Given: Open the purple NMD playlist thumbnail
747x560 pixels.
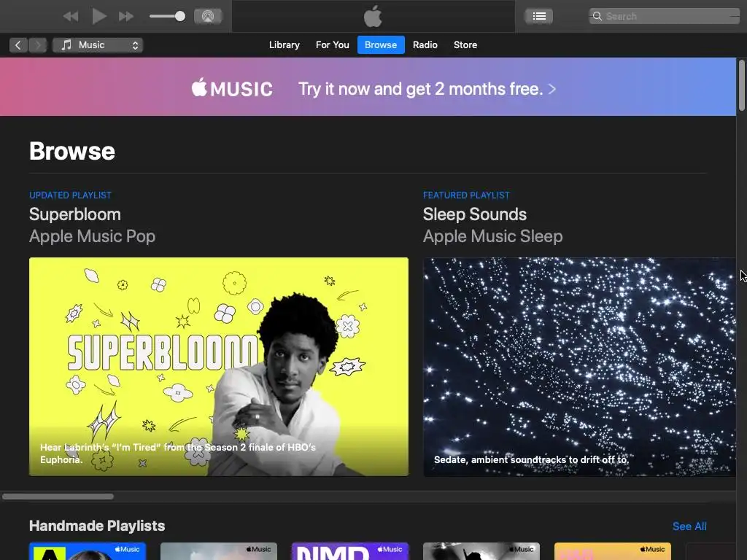Looking at the screenshot, I should click(350, 551).
